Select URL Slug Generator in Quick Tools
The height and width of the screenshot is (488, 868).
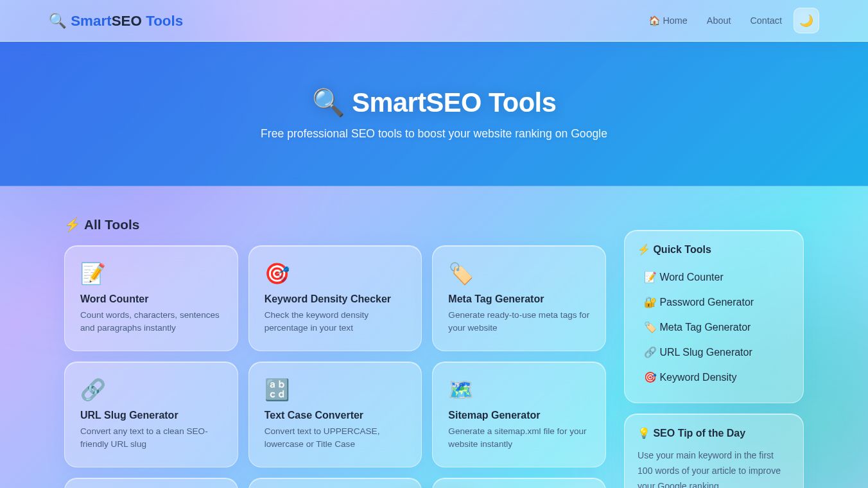coord(714,353)
